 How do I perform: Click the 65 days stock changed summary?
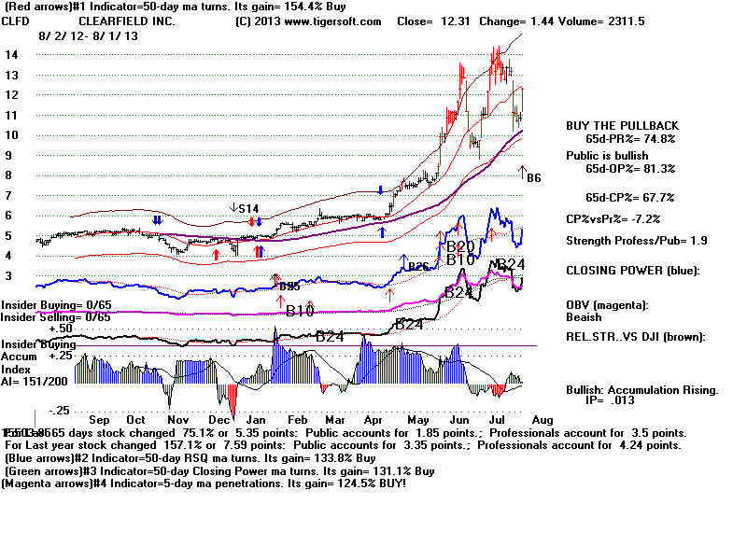(345, 433)
